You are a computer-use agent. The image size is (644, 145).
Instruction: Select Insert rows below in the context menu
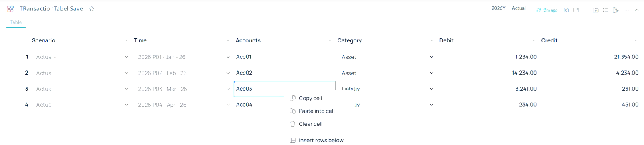(321, 140)
